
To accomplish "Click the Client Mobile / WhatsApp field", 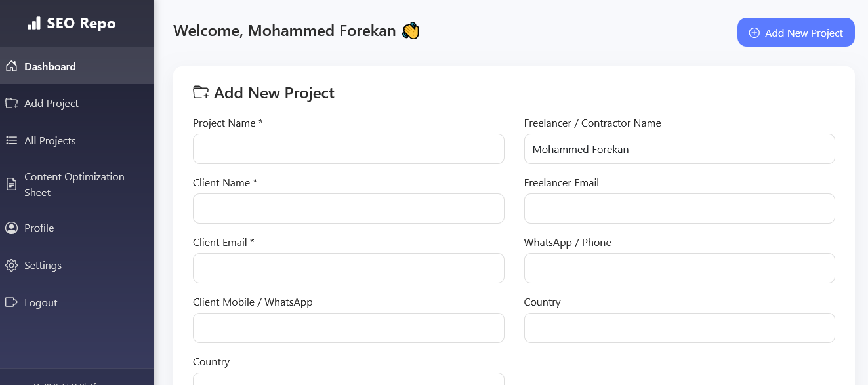I will (348, 328).
